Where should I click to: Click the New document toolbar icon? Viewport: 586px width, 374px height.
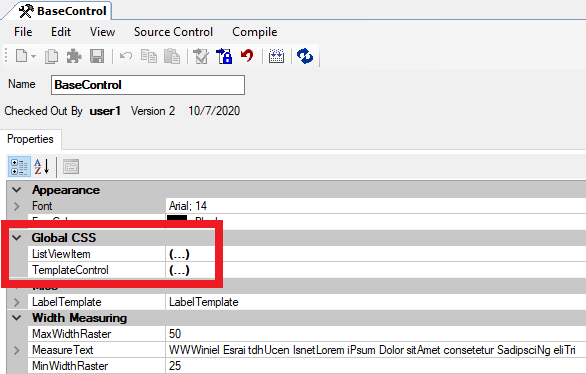click(x=22, y=56)
